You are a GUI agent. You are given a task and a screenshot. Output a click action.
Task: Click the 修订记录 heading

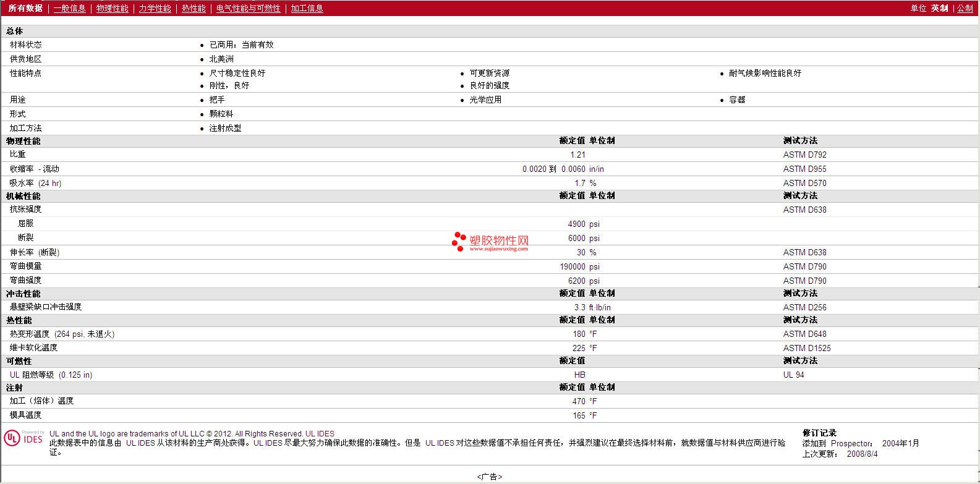tap(819, 433)
